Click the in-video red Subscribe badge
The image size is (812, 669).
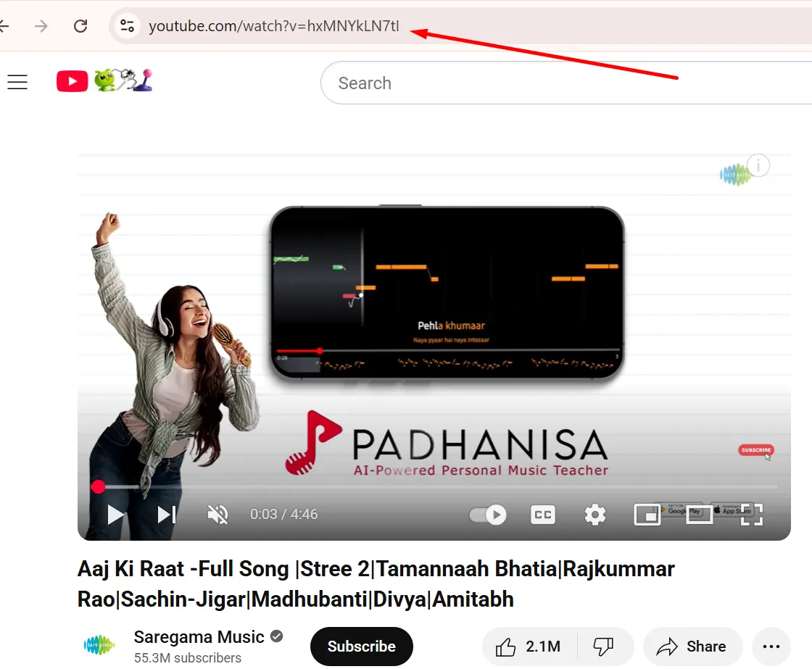[x=756, y=450]
